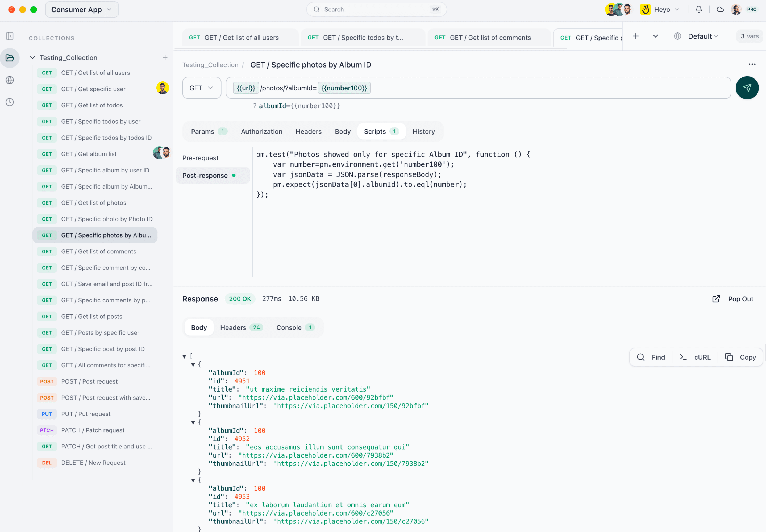The image size is (766, 532).
Task: Open the Environments globe icon
Action: (10, 80)
